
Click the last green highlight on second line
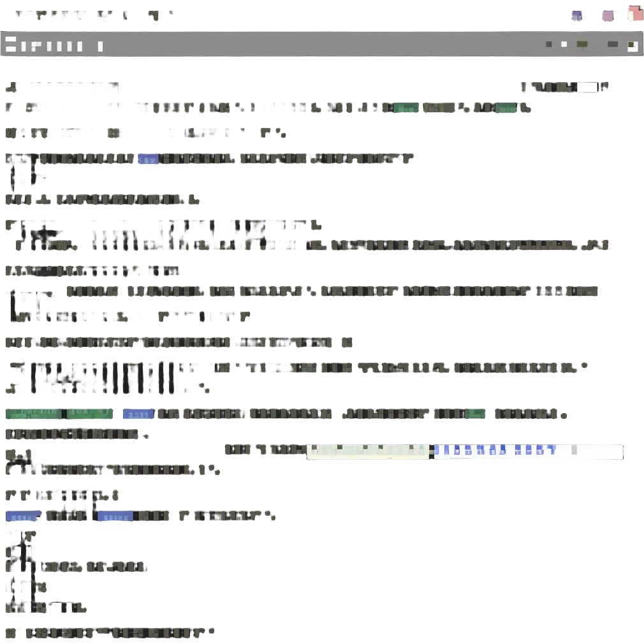506,109
